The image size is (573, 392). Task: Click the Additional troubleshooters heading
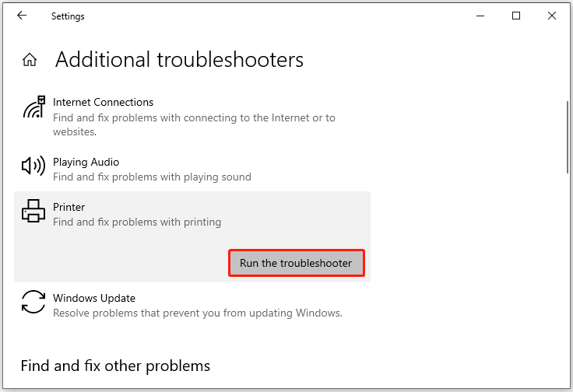179,60
